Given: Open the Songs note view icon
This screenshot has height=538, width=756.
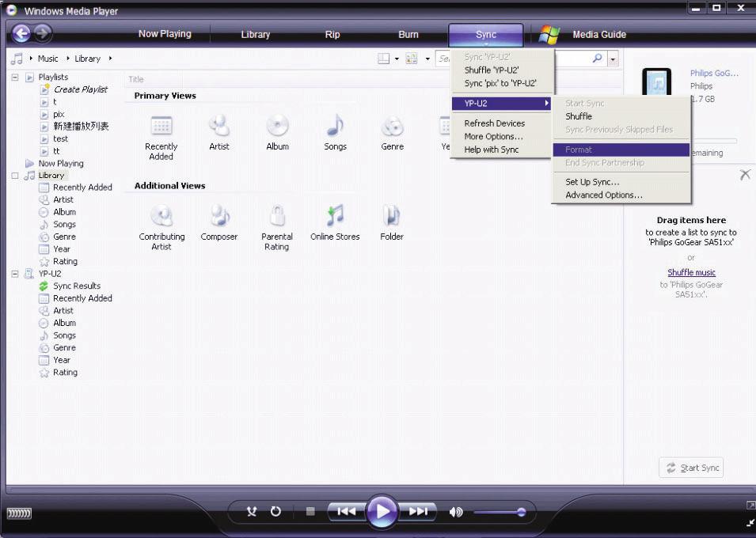Looking at the screenshot, I should click(335, 126).
